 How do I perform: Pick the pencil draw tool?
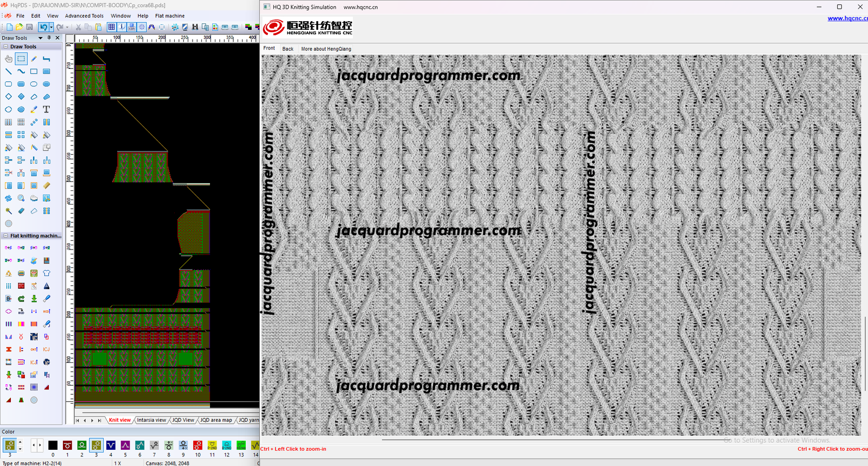34,59
